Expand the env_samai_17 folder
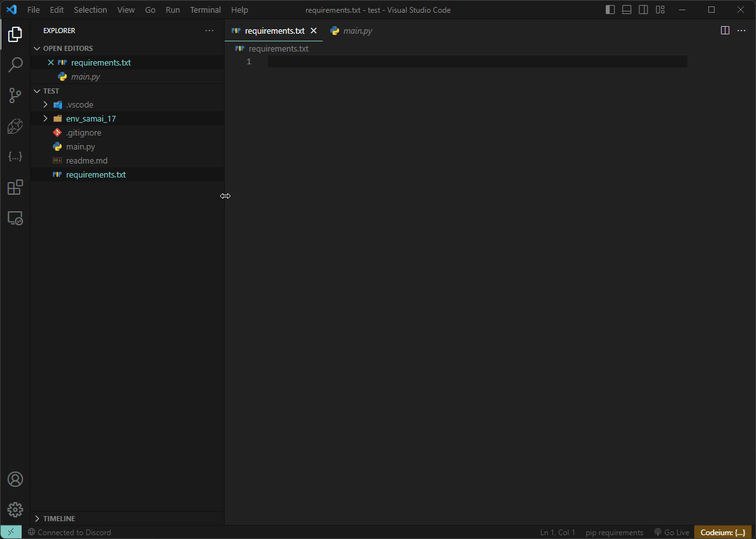The image size is (756, 539). pos(90,118)
